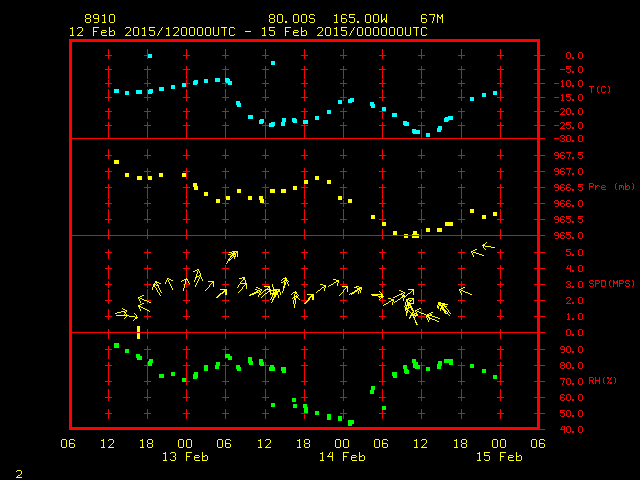Click the 50.0 humidity tick label

pos(571,414)
